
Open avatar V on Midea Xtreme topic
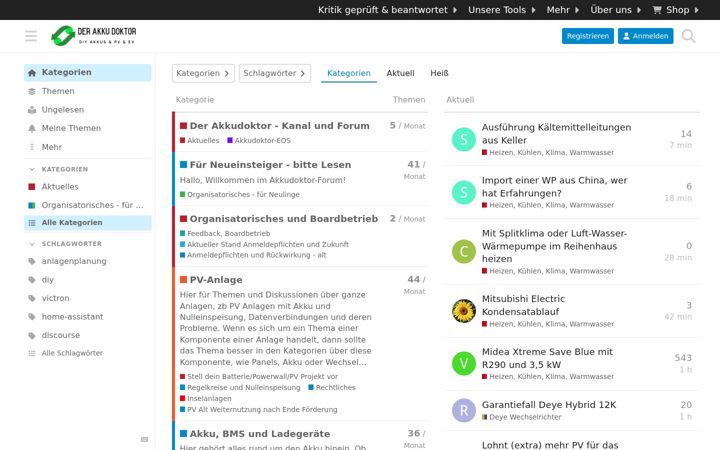click(464, 364)
